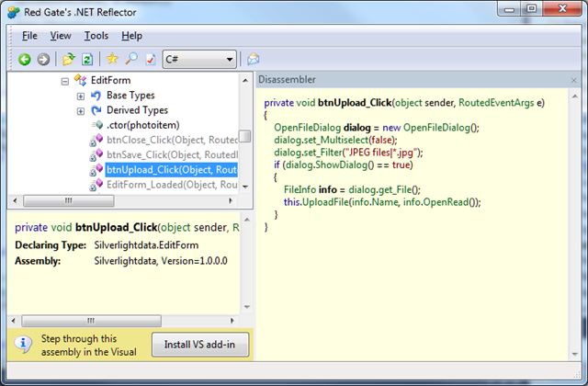588x386 pixels.
Task: Click the method icon beside btnUpload_Click
Action: (x=96, y=170)
